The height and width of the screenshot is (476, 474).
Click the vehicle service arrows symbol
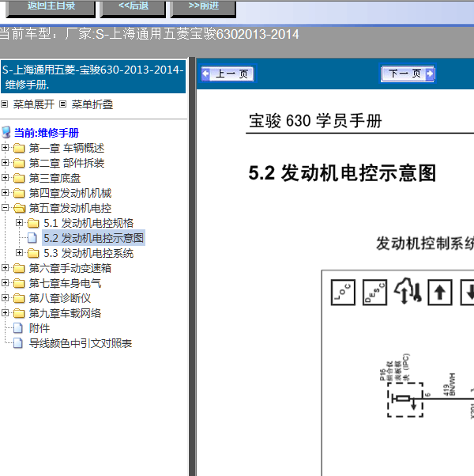(408, 291)
